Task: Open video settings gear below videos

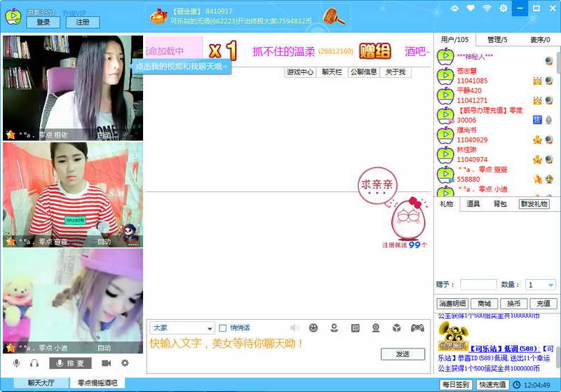Action: [x=125, y=363]
